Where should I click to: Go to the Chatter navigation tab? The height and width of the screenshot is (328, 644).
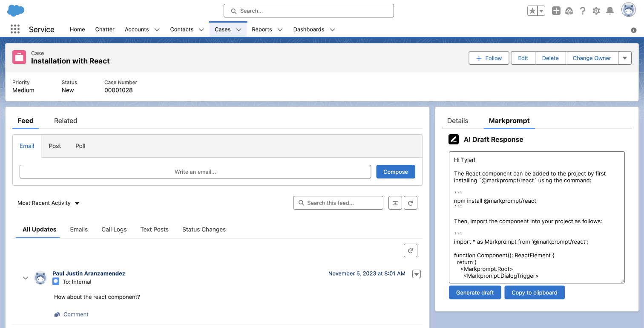tap(105, 29)
